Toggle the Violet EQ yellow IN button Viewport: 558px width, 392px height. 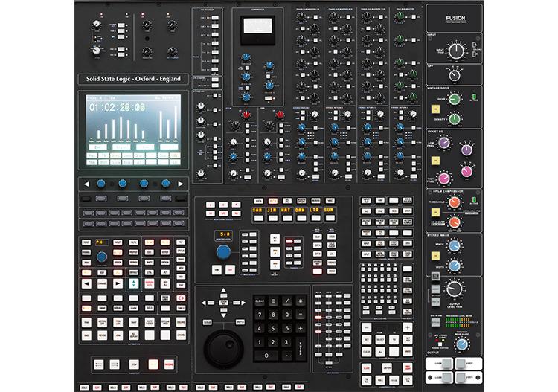coord(435,161)
